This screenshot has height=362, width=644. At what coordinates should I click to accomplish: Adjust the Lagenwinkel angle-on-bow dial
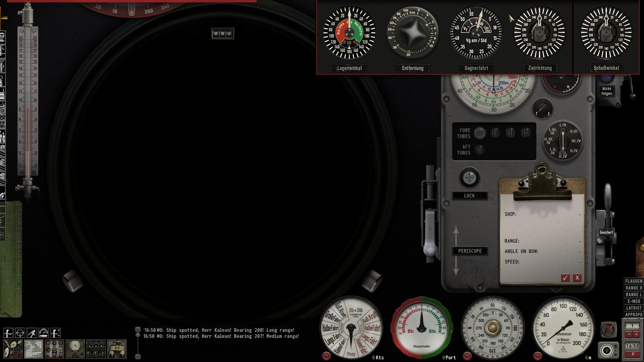[x=349, y=33]
